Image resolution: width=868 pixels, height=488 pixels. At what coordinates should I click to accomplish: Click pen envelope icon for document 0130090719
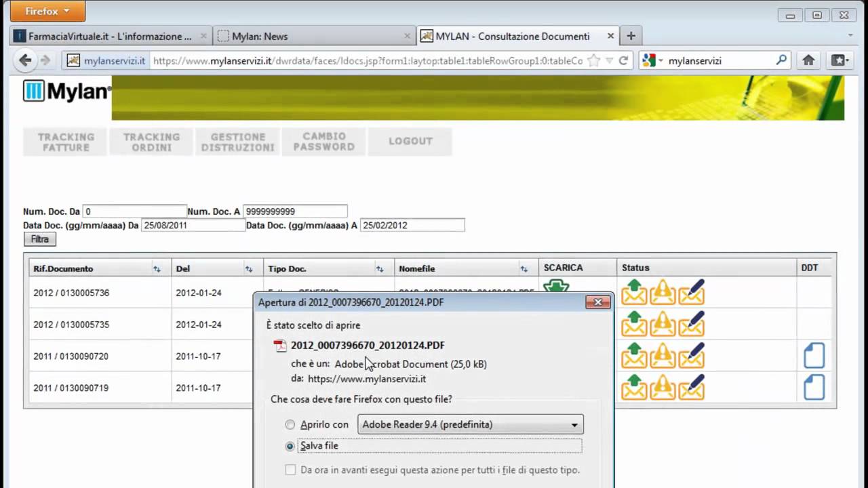coord(691,388)
